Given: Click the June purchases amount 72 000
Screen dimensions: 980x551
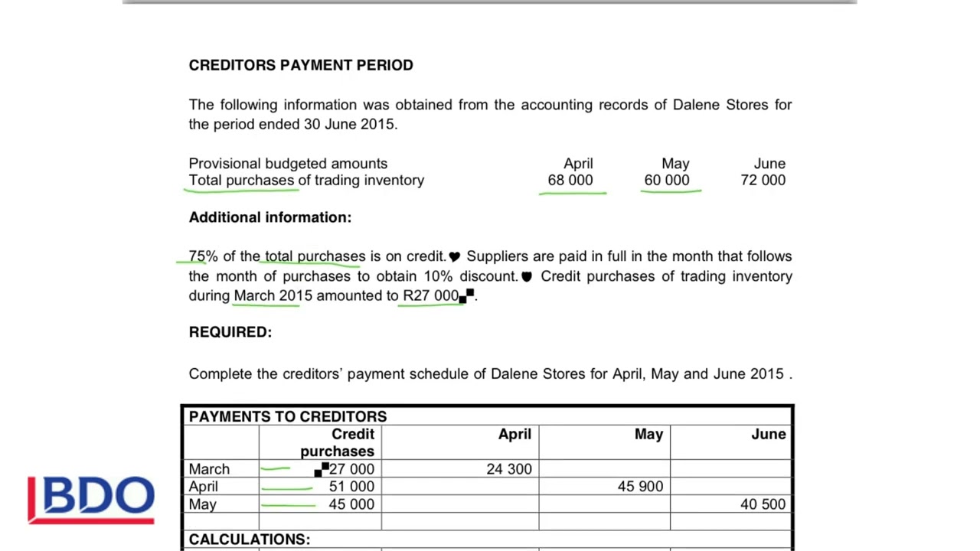Looking at the screenshot, I should 763,180.
